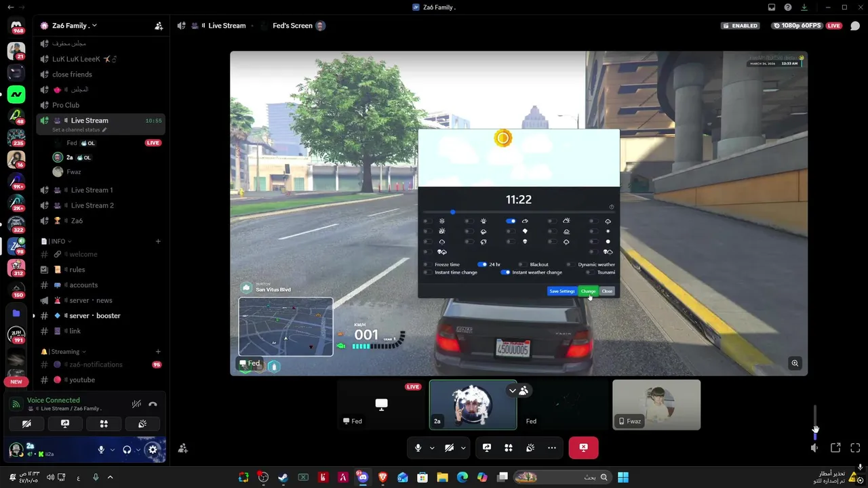Open Discord inbox icon in title bar
Screen dimensions: 868x488
point(772,7)
